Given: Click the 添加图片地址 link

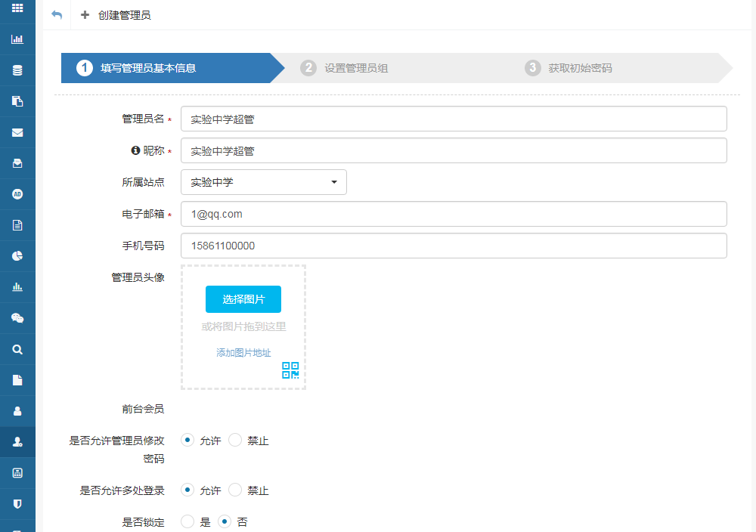Looking at the screenshot, I should pos(243,353).
